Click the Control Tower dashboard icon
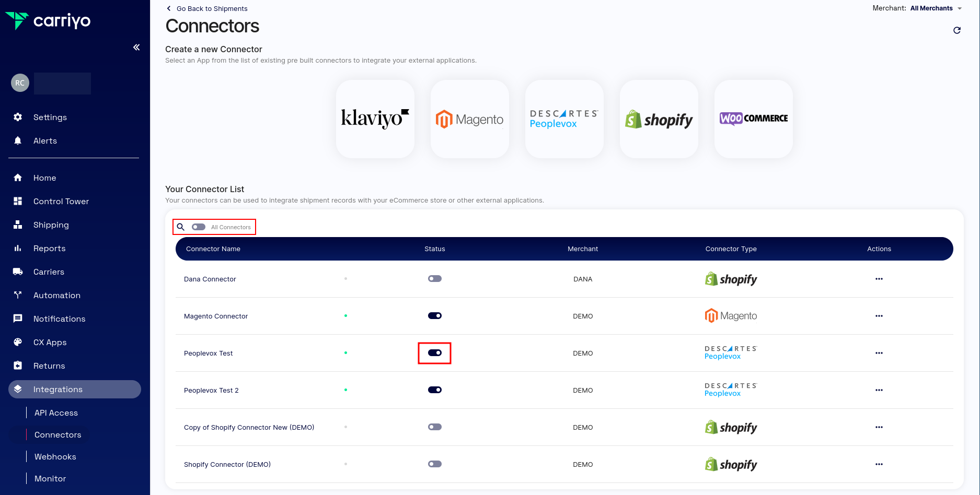Image resolution: width=980 pixels, height=495 pixels. click(x=18, y=201)
